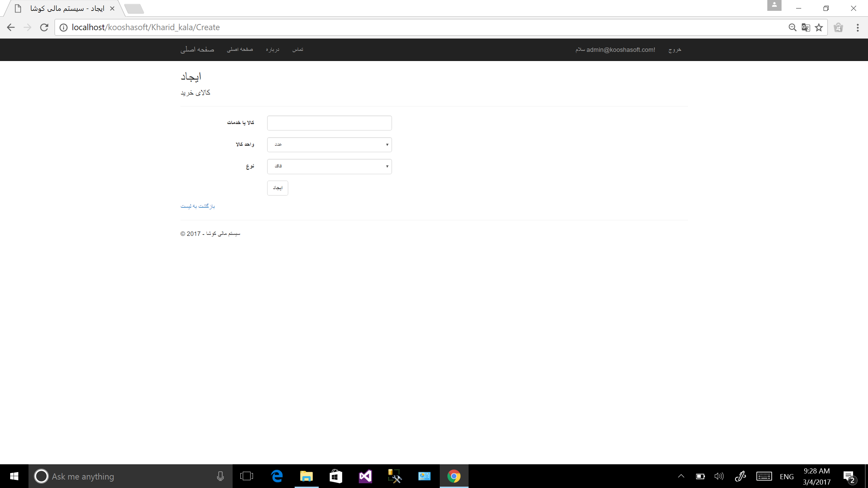Open the Google Translate icon in address bar

806,27
